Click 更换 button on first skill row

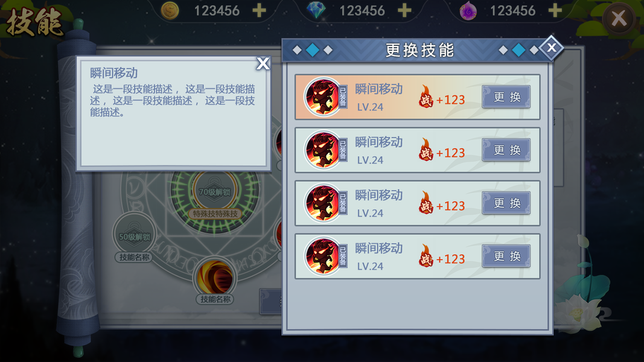506,97
